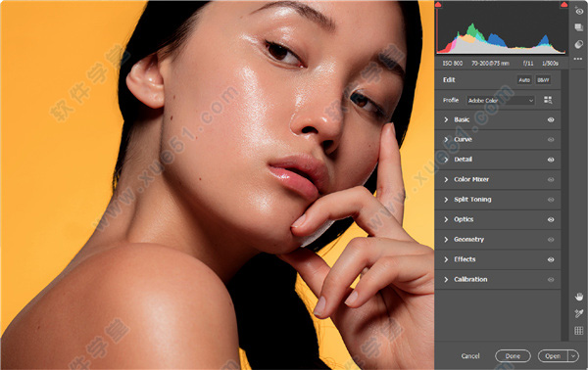Open the Presets overlapping-circles icon

click(x=578, y=44)
